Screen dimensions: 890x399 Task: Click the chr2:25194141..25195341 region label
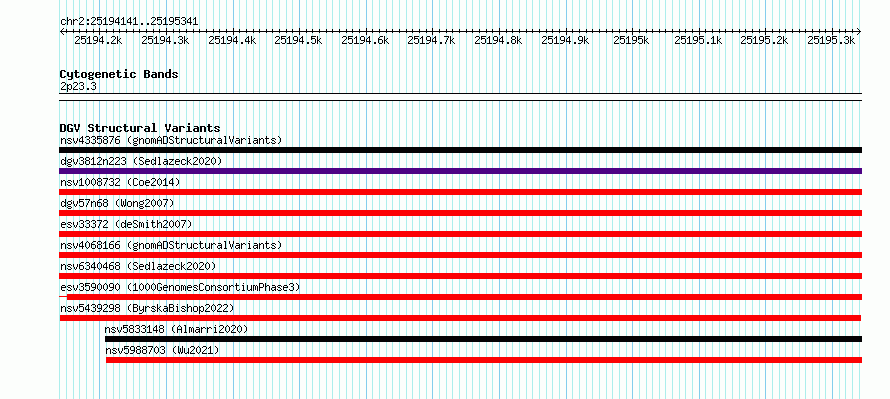point(129,22)
